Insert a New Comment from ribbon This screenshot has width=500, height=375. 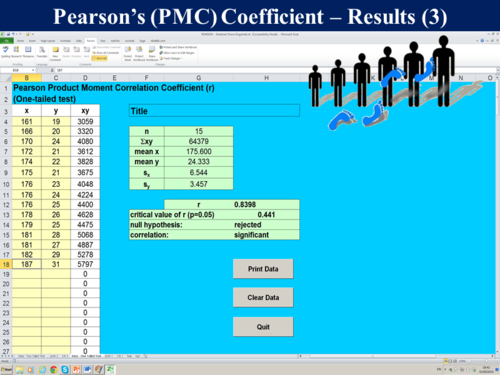(x=56, y=53)
